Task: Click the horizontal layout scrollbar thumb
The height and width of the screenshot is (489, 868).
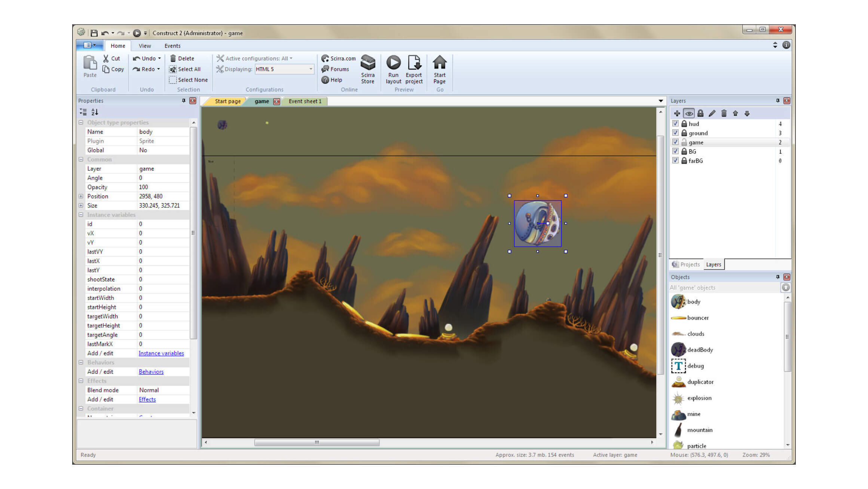Action: click(317, 443)
